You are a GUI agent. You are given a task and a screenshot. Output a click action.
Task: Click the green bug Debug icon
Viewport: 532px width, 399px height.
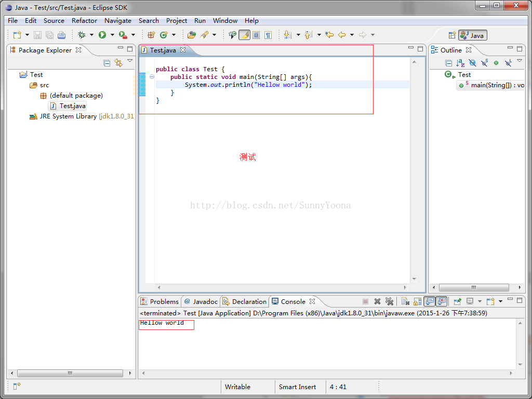click(82, 35)
